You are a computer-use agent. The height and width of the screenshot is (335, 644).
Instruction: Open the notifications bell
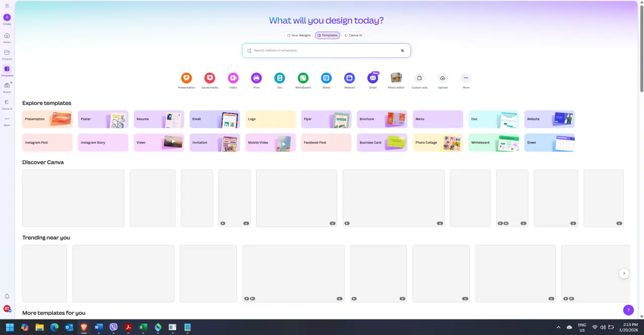(x=7, y=296)
